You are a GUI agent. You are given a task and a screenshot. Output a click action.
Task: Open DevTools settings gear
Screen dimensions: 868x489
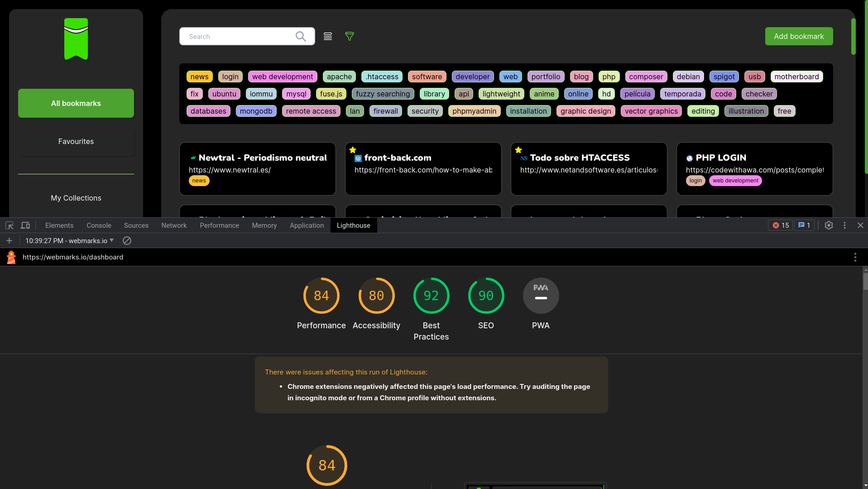pos(829,225)
